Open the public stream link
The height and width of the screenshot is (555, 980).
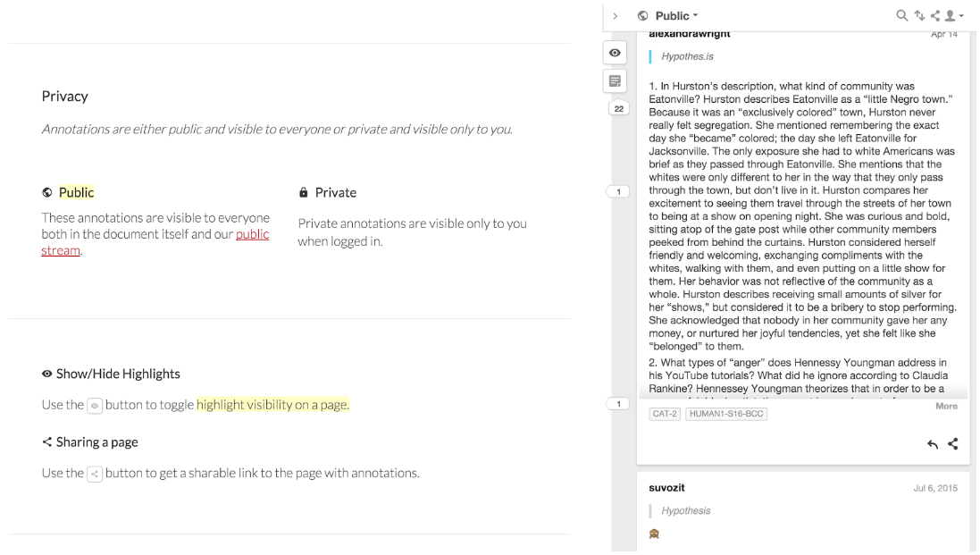coord(250,234)
